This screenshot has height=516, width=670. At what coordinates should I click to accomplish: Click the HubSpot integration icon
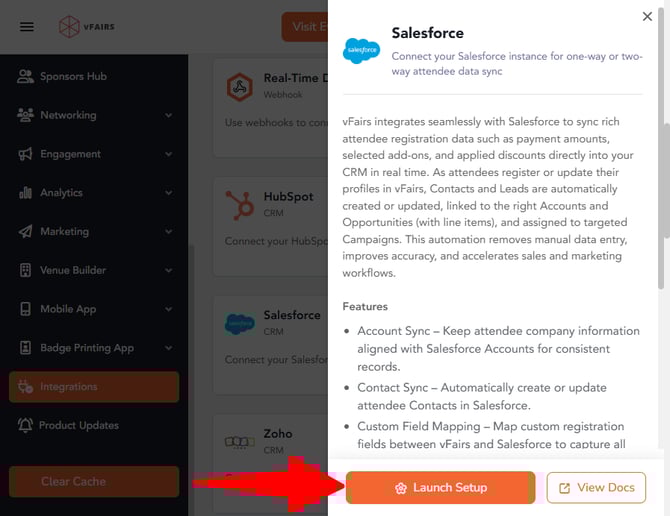click(x=240, y=204)
